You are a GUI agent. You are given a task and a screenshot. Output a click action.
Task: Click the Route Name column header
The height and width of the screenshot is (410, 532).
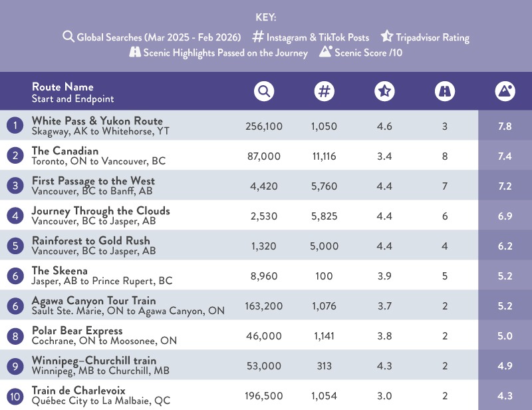tap(63, 87)
